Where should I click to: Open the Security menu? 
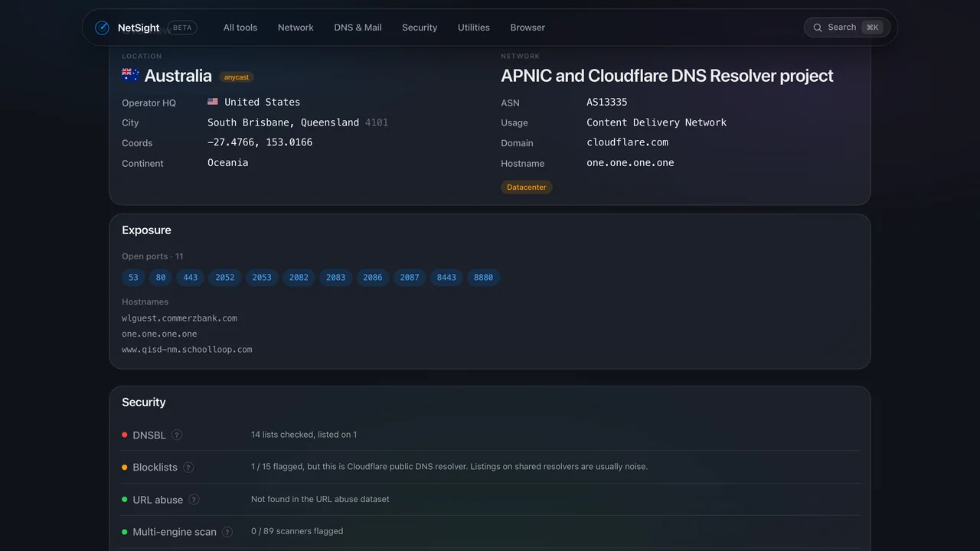[x=420, y=28]
